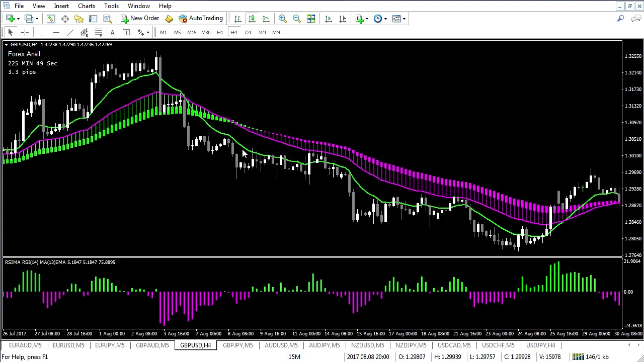Viewport: 644px width, 362px height.
Task: Open the View menu
Action: pyautogui.click(x=39, y=6)
